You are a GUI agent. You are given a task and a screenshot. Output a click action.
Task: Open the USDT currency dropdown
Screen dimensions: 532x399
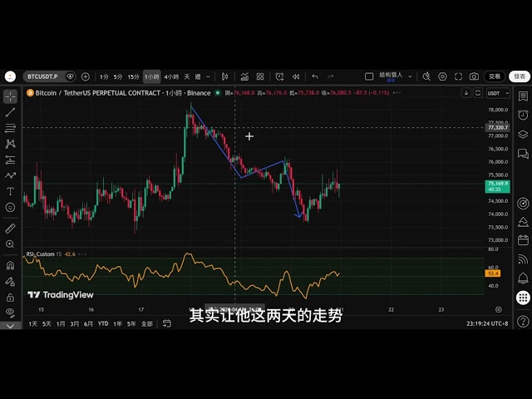point(497,93)
